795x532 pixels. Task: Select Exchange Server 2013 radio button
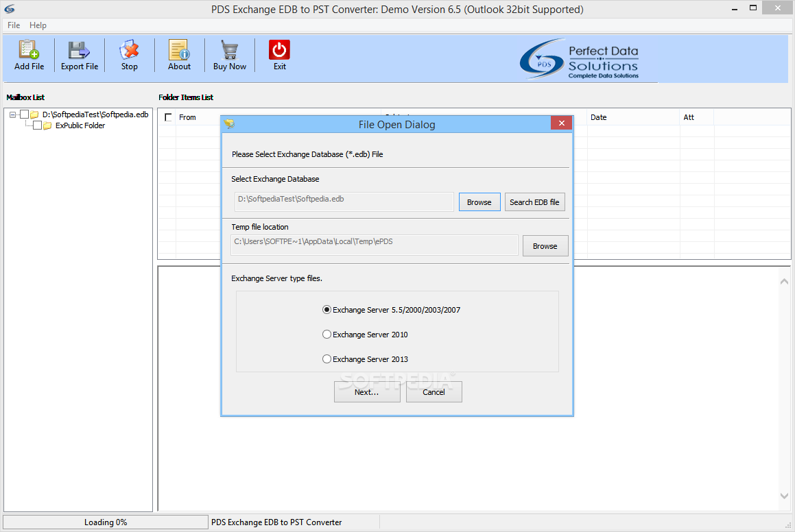click(x=327, y=359)
